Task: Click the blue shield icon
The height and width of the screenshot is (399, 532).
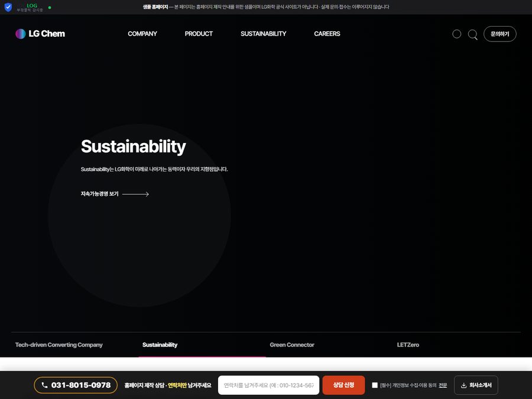Action: [8, 7]
